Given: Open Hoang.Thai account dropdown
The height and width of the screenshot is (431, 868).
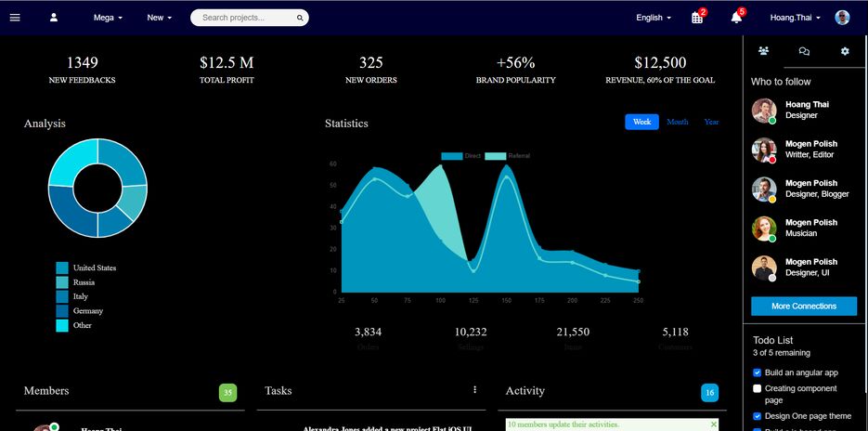Looking at the screenshot, I should (795, 18).
